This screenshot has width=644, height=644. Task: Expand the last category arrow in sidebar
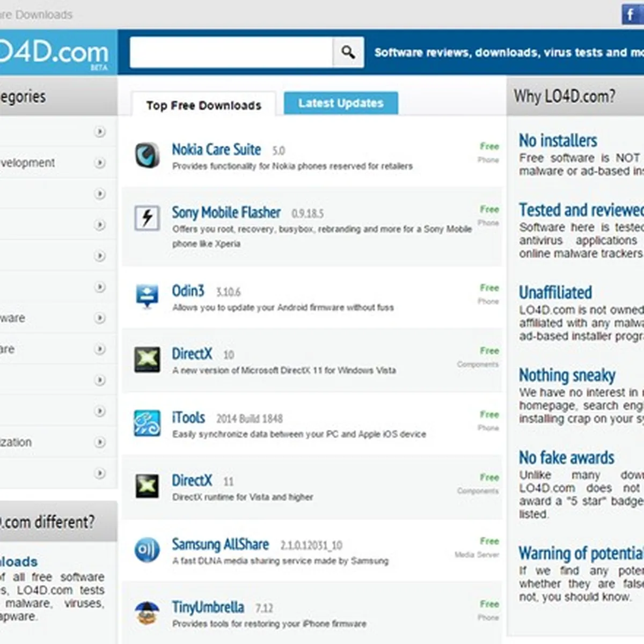(100, 473)
